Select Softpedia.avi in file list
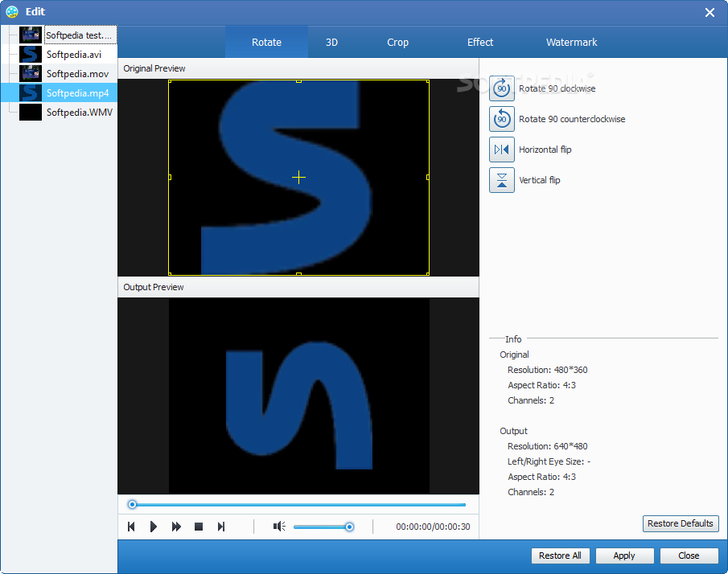Image resolution: width=728 pixels, height=574 pixels. pos(59,55)
